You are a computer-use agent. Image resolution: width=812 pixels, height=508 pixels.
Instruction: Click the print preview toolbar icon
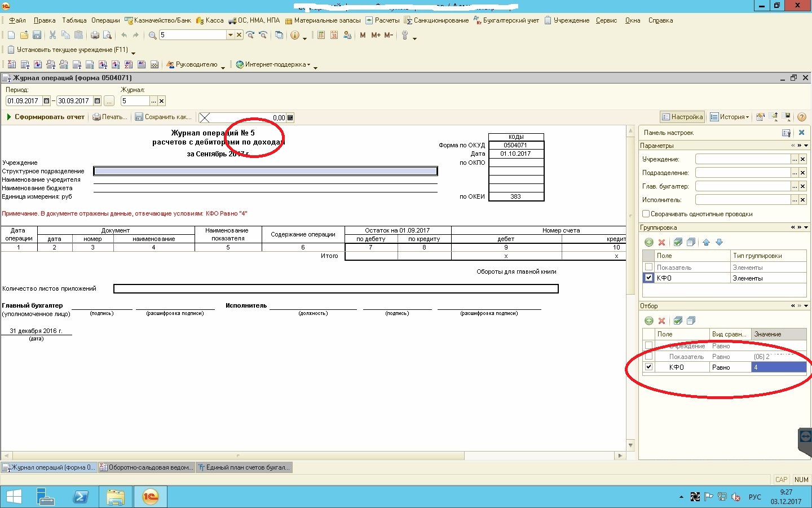point(107,35)
